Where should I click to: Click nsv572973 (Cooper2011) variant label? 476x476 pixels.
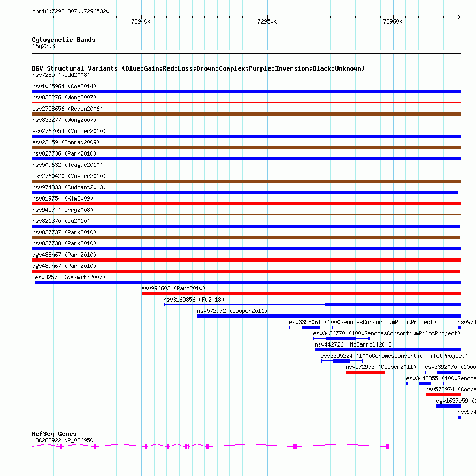pos(381,367)
